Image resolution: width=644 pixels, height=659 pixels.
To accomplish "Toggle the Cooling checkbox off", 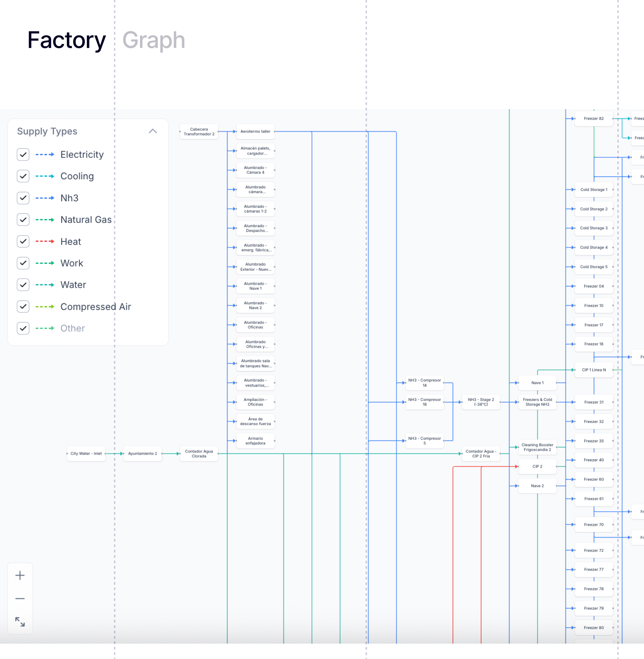I will (x=23, y=176).
